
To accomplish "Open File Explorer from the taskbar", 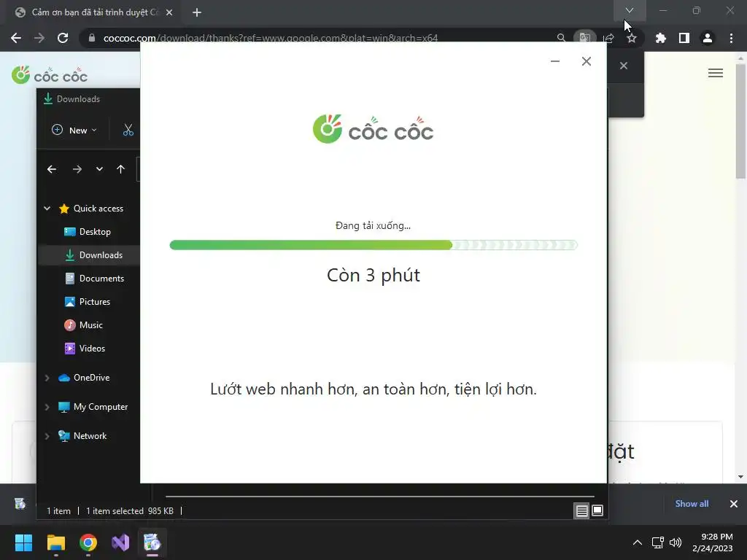I will coord(55,542).
